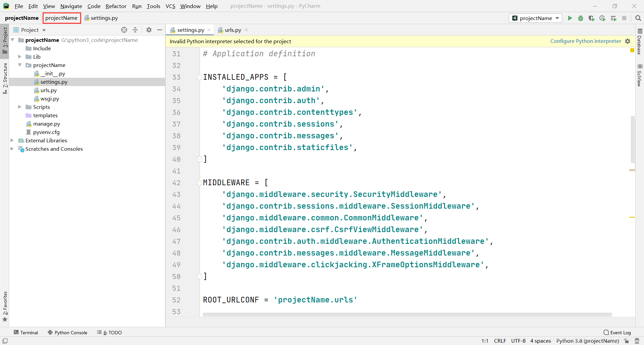Open Project panel settings gear
644x345 pixels.
pyautogui.click(x=149, y=30)
